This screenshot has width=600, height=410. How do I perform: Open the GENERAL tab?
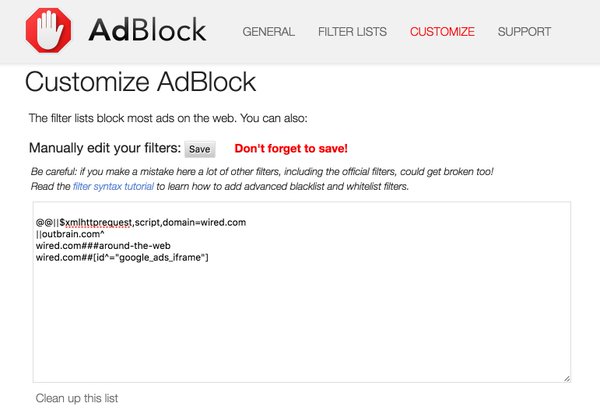[x=269, y=31]
